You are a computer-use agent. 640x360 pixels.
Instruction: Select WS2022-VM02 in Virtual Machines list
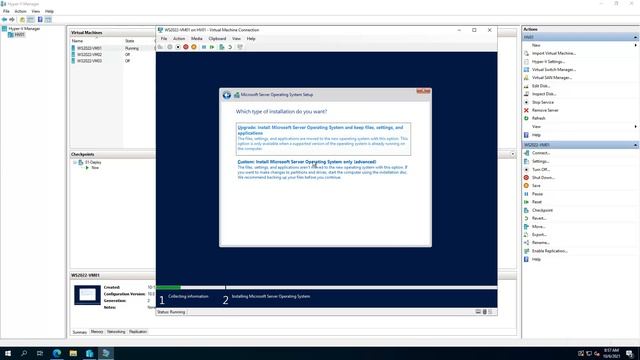[x=89, y=55]
